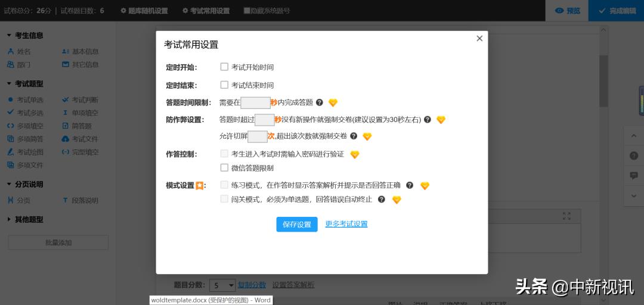Close the 考试常用设置 dialog
644x305 pixels.
[479, 39]
